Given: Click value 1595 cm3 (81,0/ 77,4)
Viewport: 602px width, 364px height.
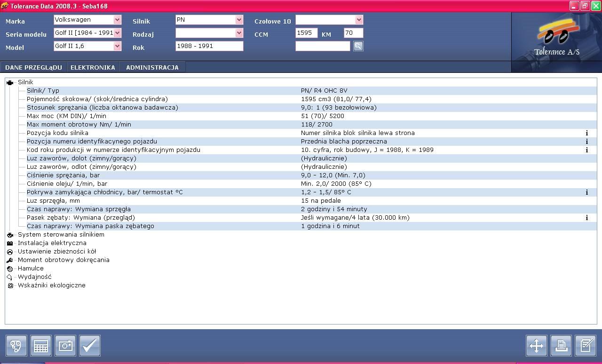Looking at the screenshot, I should click(336, 99).
